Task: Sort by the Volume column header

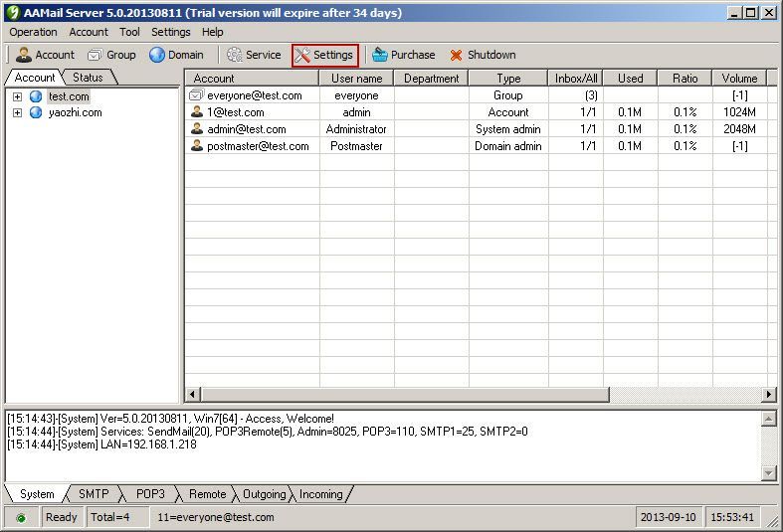Action: [x=739, y=79]
